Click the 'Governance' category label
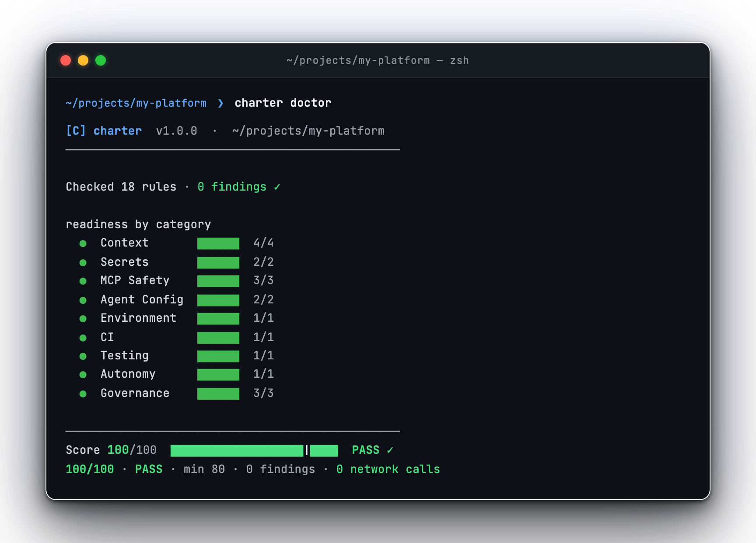Image resolution: width=756 pixels, height=543 pixels. coord(135,393)
